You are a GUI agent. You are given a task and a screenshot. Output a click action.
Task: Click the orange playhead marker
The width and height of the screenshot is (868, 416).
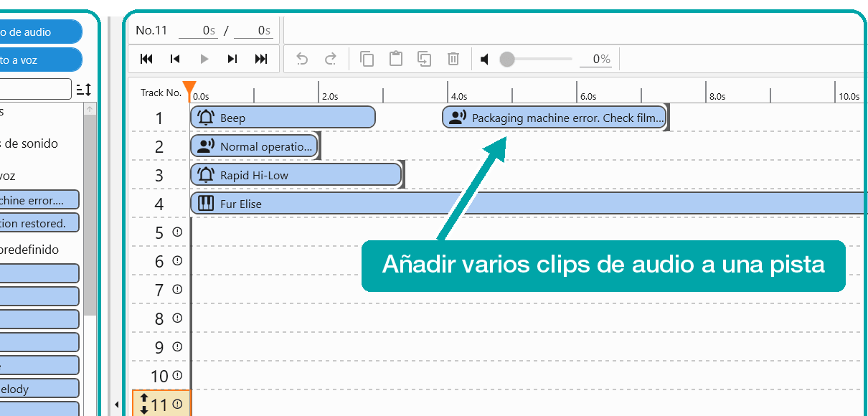(x=189, y=90)
